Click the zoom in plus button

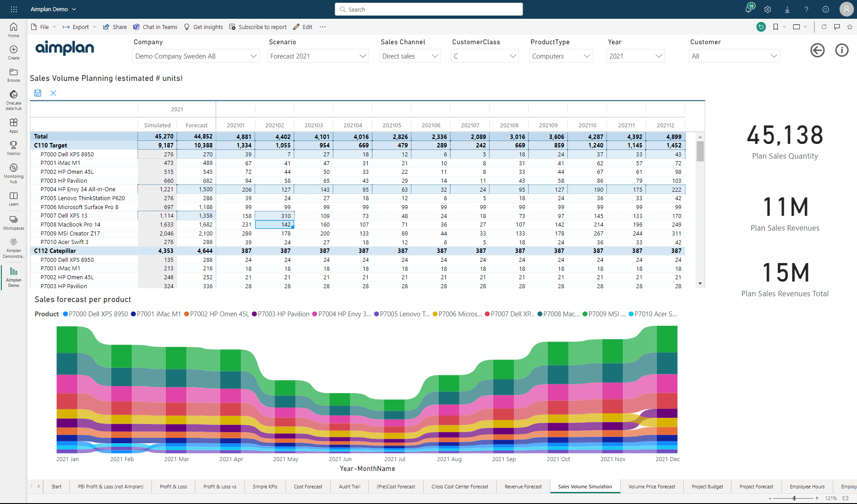pyautogui.click(x=817, y=498)
